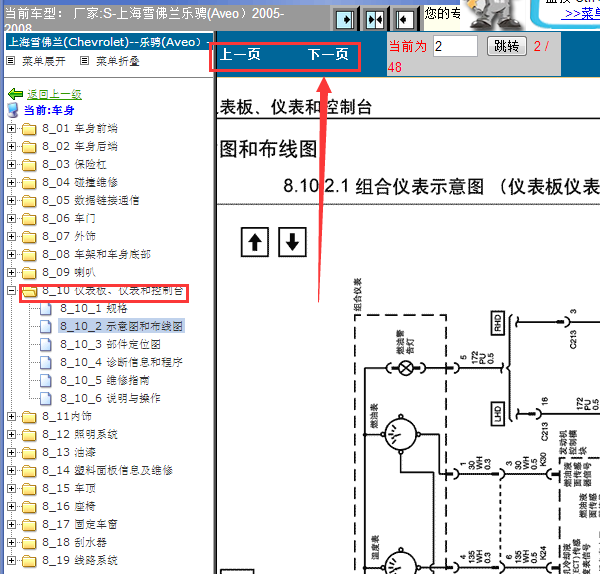Click the menu expand (菜单展开) icon
600x574 pixels.
[11, 61]
